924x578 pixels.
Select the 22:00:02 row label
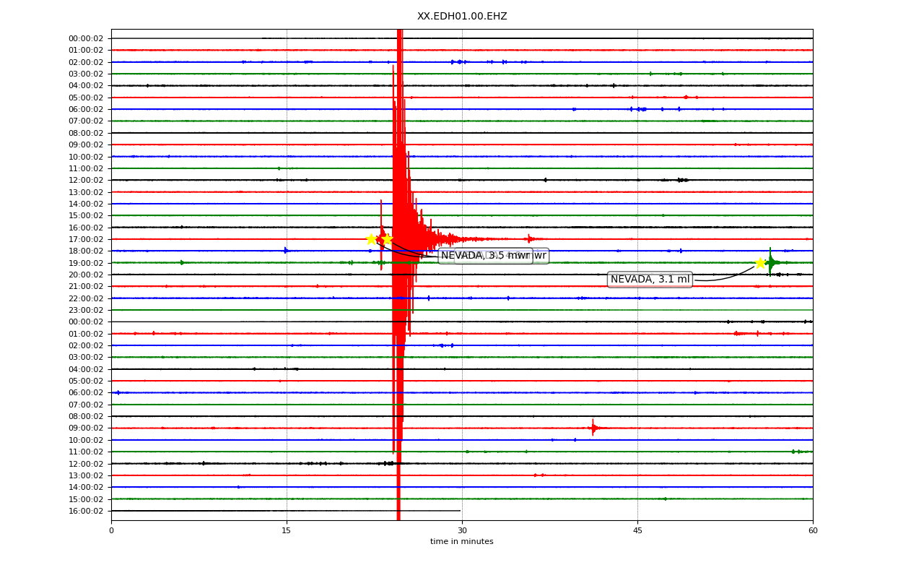click(86, 298)
